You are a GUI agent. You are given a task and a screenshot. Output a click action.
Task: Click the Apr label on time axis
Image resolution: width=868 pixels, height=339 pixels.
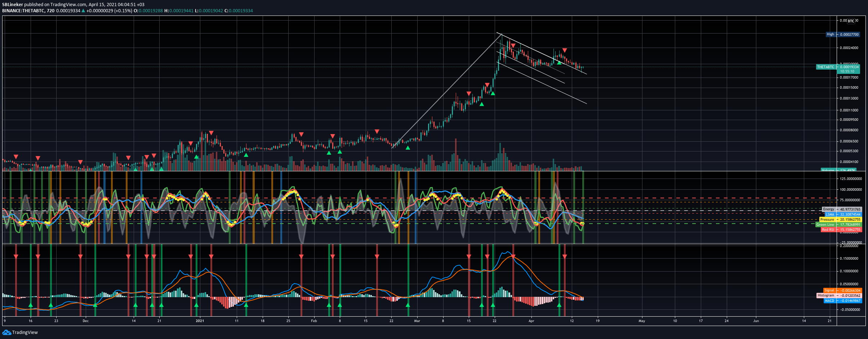tap(531, 321)
